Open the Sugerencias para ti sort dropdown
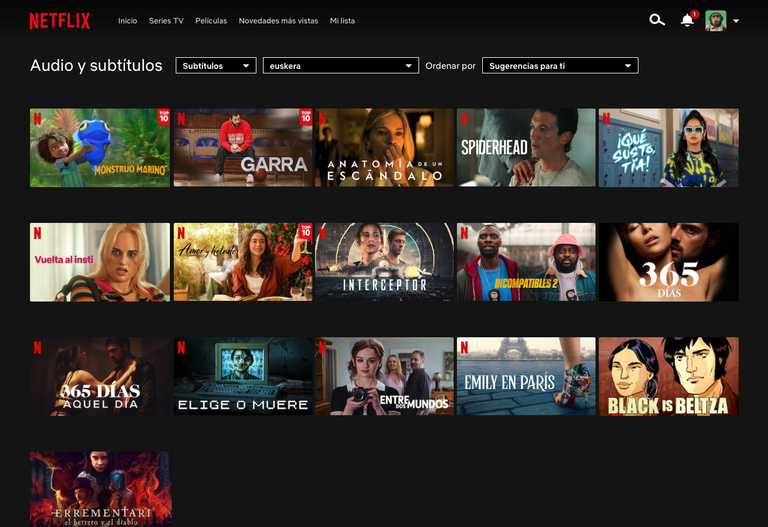The image size is (768, 527). tap(560, 66)
